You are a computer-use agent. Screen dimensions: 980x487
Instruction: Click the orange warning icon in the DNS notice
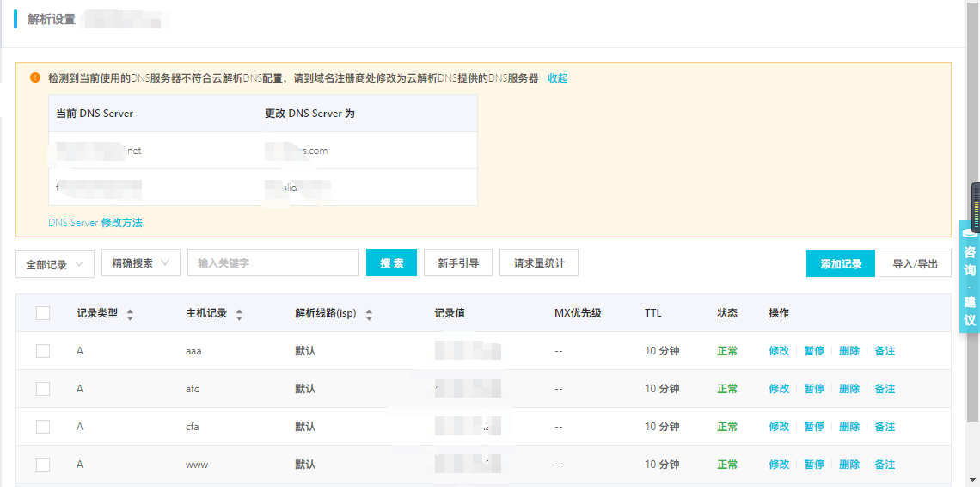pos(35,78)
